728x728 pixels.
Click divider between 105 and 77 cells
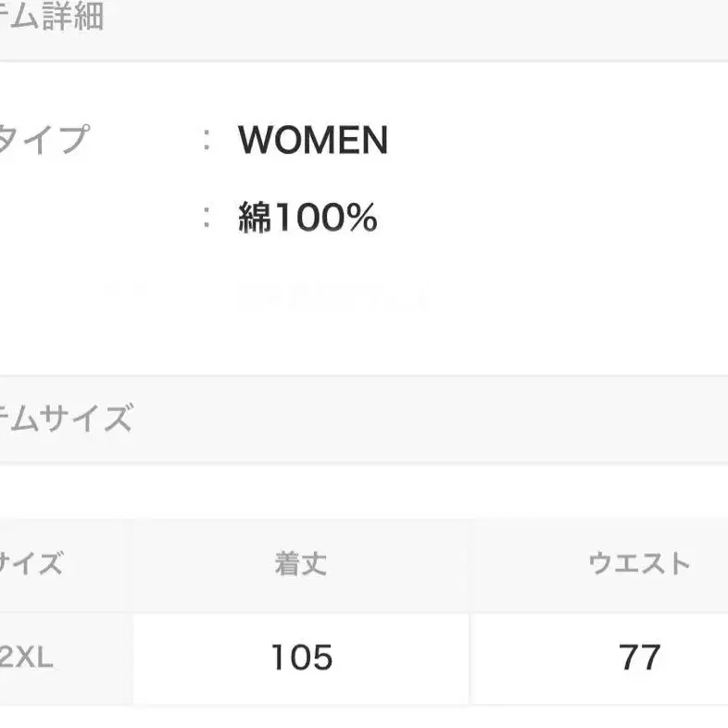(x=470, y=658)
